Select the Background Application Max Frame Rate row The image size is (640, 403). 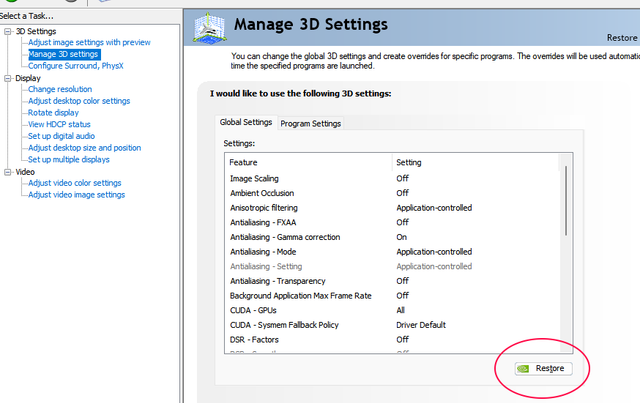(x=391, y=296)
